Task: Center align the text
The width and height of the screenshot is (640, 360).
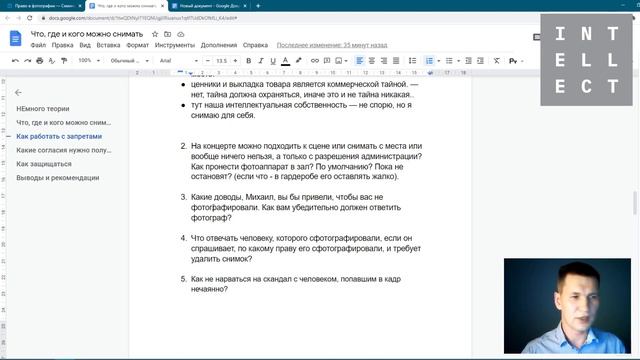Action: pos(371,61)
